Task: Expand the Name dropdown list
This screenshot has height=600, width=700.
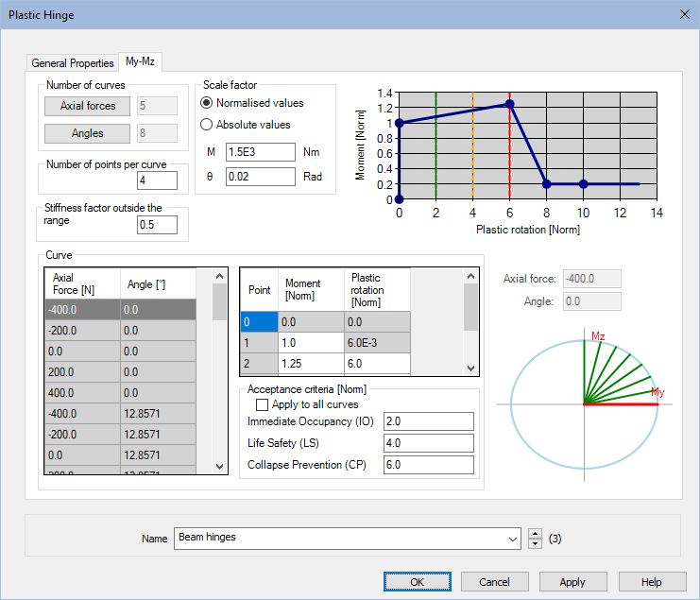Action: [513, 539]
